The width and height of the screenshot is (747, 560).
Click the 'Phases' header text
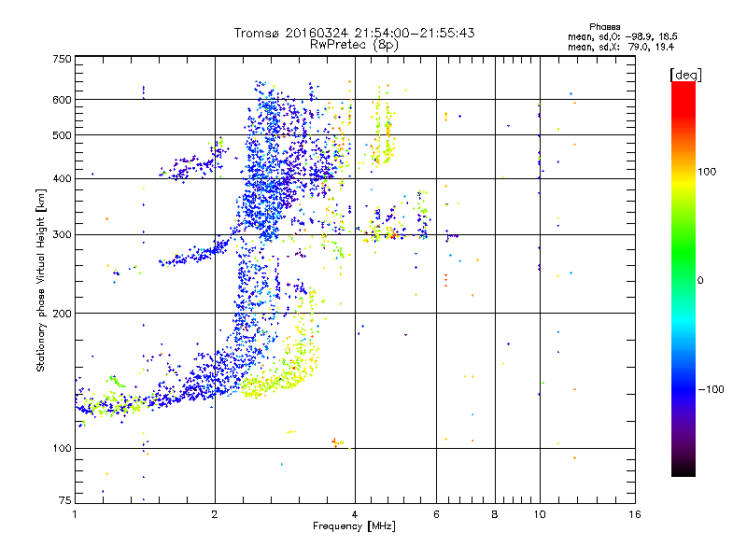604,27
